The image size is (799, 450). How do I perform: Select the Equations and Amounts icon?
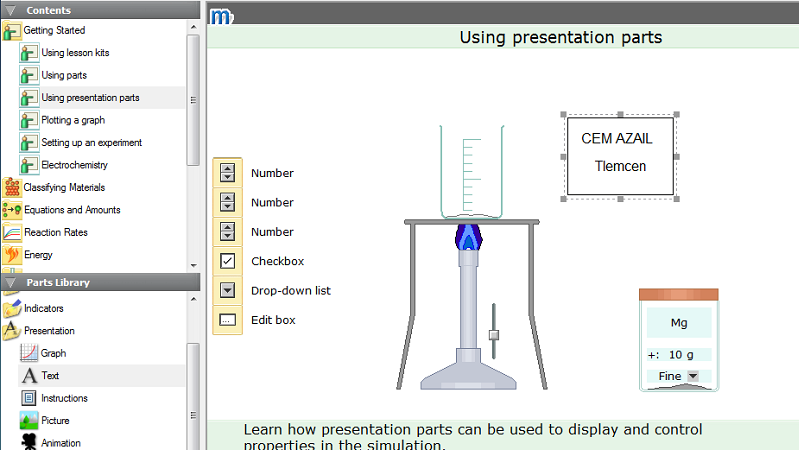point(11,210)
